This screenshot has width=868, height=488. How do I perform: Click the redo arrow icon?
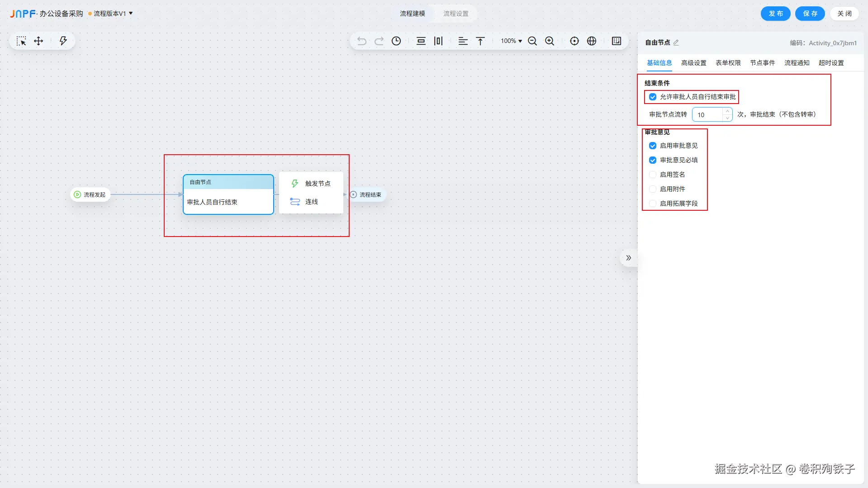379,41
